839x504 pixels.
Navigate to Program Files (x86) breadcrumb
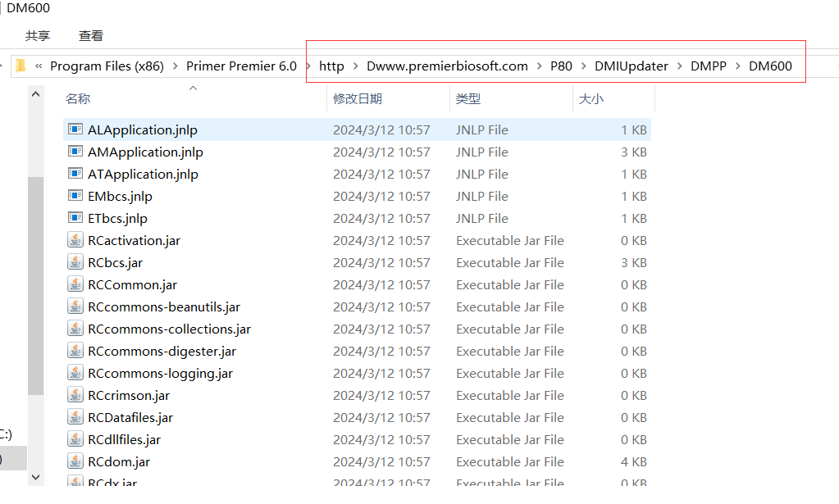click(x=107, y=66)
